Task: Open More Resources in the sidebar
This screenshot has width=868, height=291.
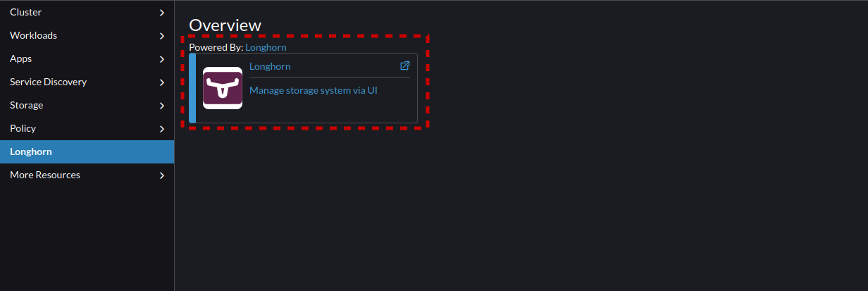Action: click(87, 175)
